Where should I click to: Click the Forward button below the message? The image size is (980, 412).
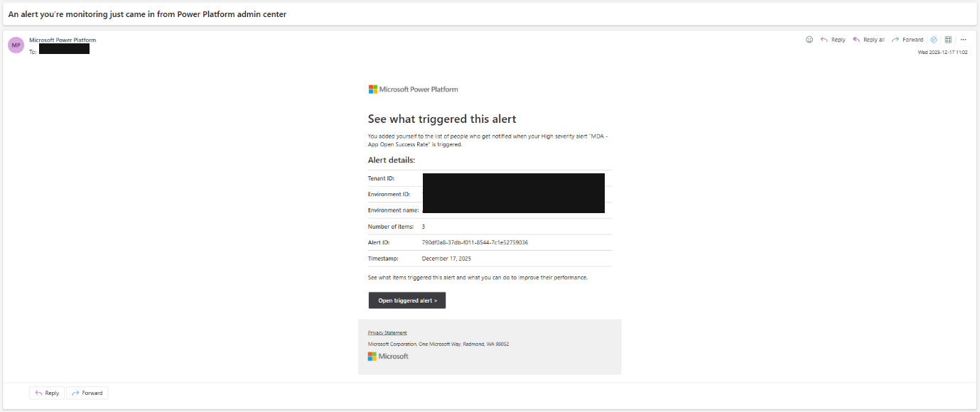click(87, 393)
